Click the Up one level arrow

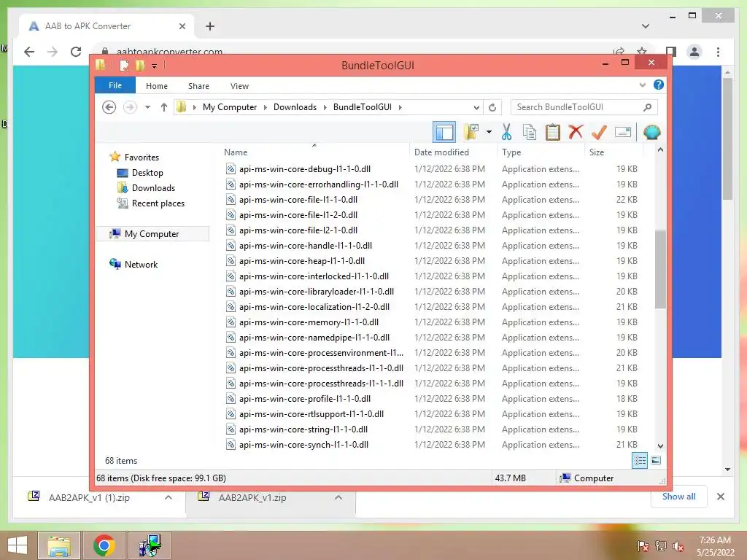pos(164,107)
